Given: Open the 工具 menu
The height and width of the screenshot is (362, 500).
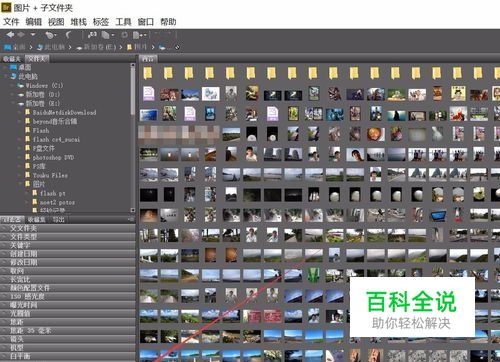Looking at the screenshot, I should pyautogui.click(x=123, y=22).
